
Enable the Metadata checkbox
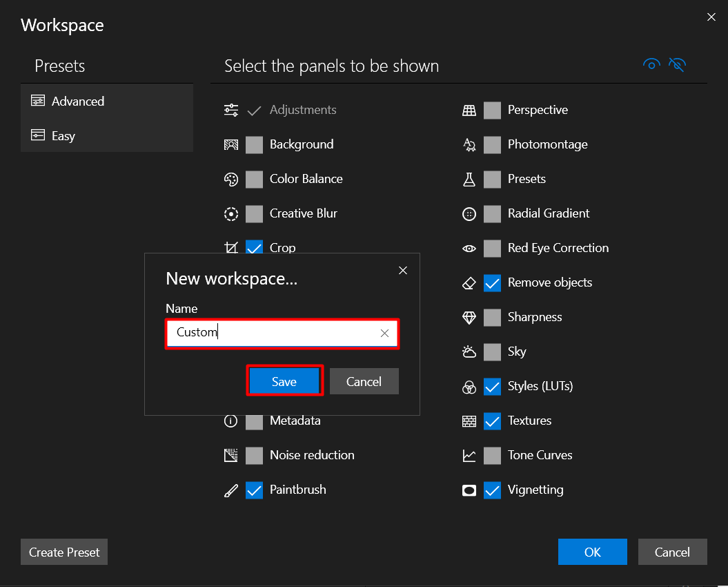[x=254, y=422]
